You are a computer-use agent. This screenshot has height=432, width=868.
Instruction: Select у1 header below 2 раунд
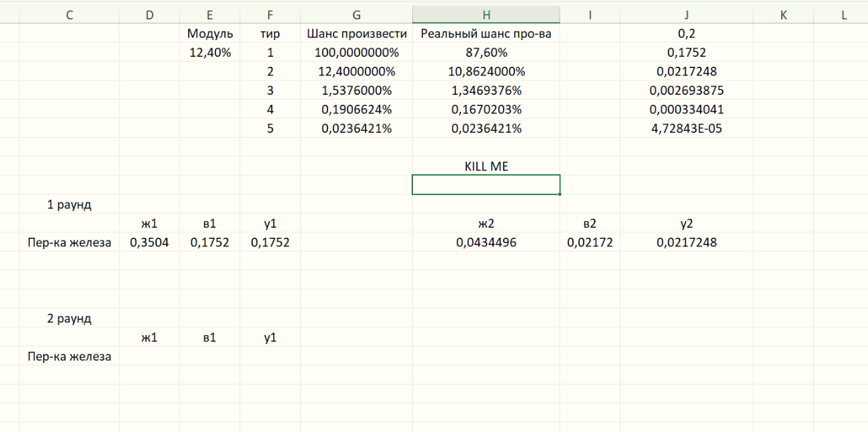click(x=270, y=338)
